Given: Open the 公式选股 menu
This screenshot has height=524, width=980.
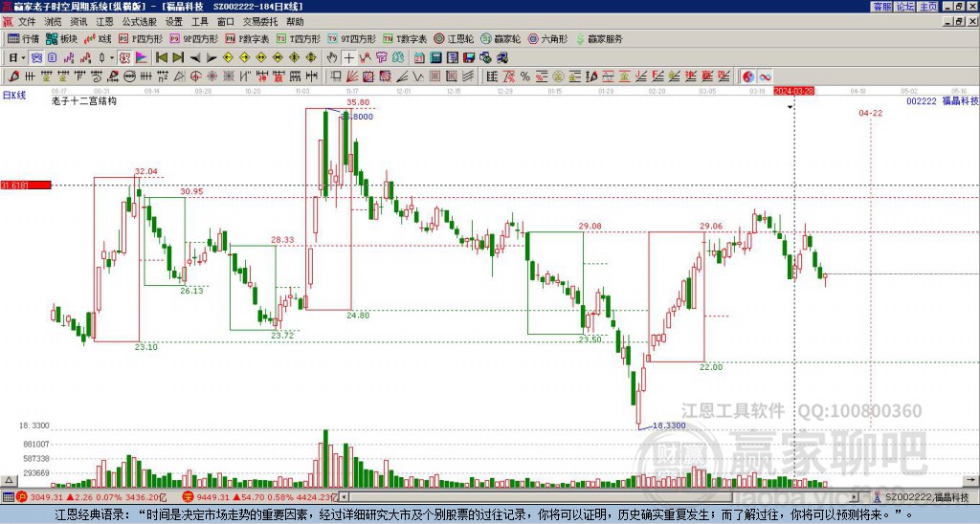Looking at the screenshot, I should point(140,22).
